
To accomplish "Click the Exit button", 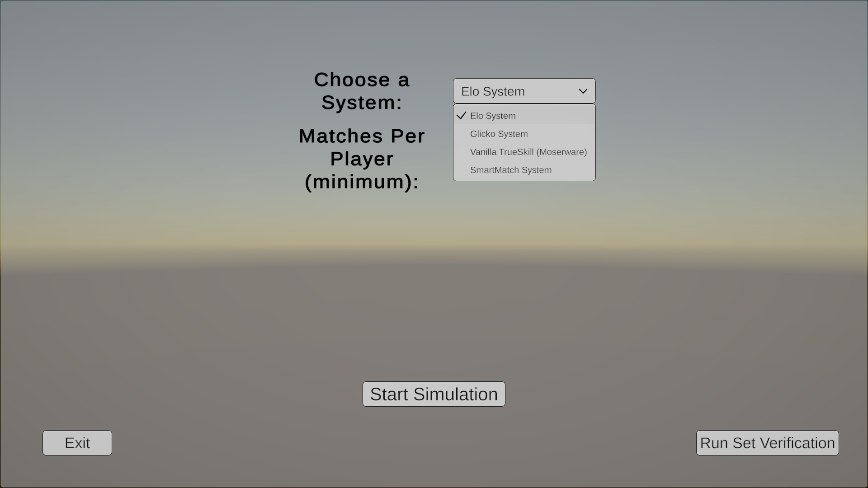I will pos(77,443).
